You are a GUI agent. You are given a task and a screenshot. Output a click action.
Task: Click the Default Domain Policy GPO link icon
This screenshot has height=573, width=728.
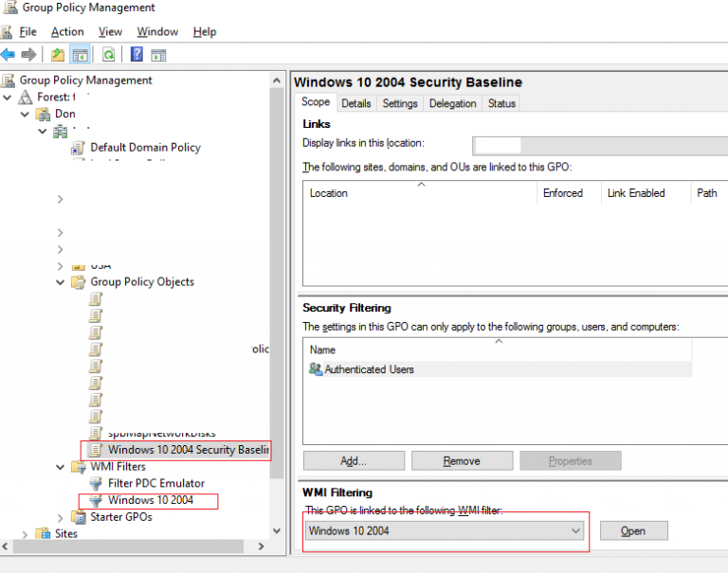(78, 148)
